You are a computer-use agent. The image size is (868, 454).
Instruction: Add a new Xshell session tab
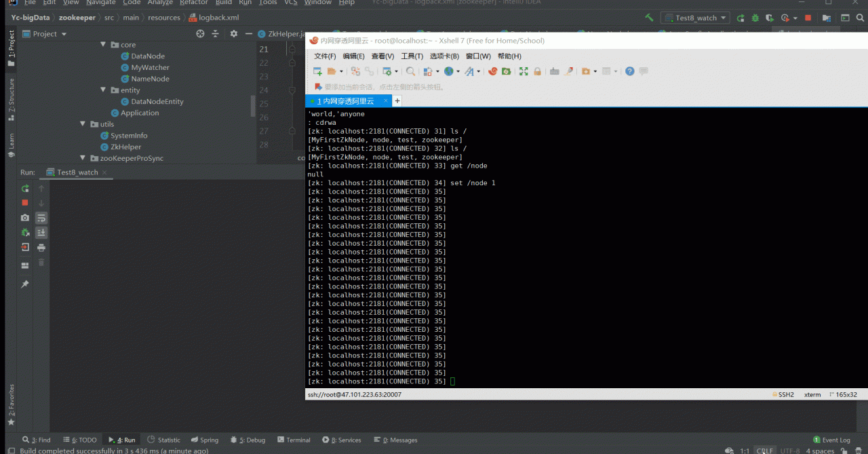point(397,101)
